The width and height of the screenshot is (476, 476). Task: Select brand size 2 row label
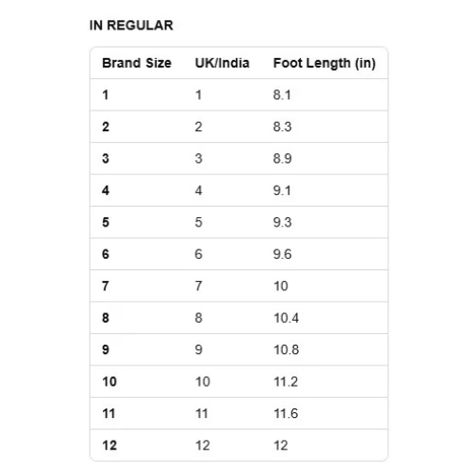click(106, 127)
